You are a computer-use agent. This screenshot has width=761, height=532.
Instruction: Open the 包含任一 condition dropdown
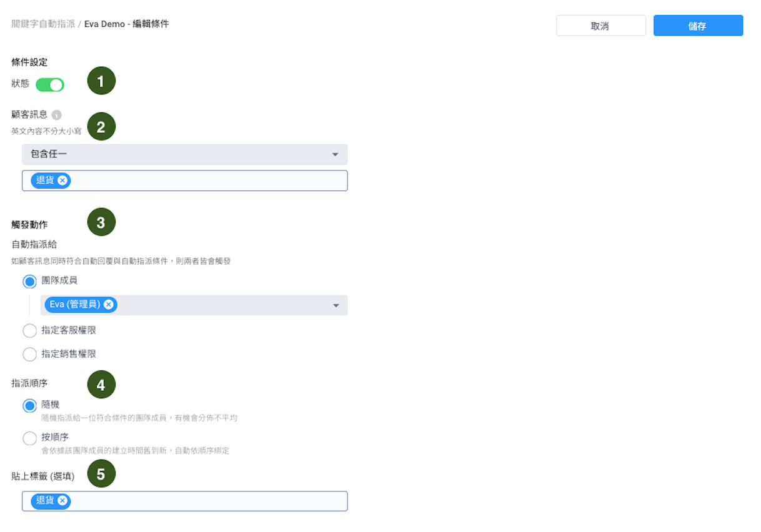pos(184,154)
